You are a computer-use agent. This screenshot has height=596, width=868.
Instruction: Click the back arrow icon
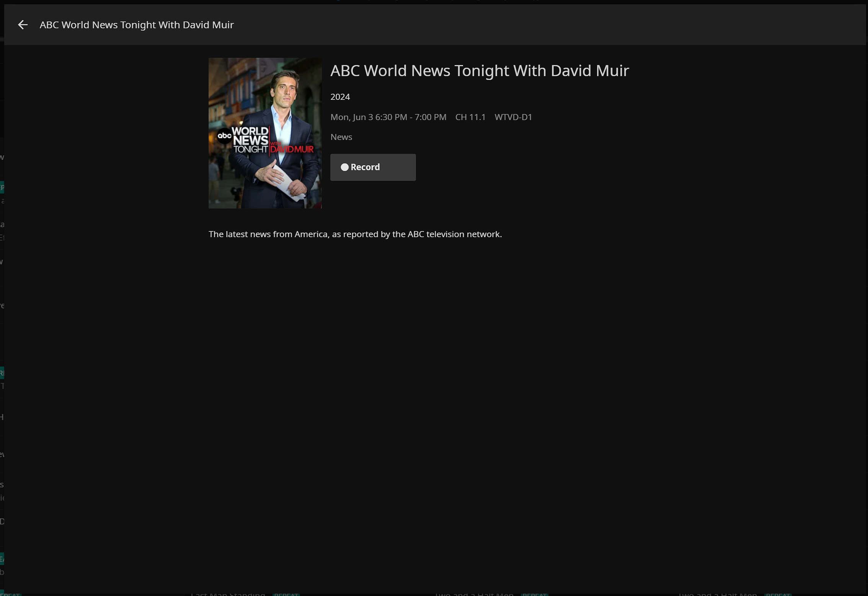(x=23, y=25)
